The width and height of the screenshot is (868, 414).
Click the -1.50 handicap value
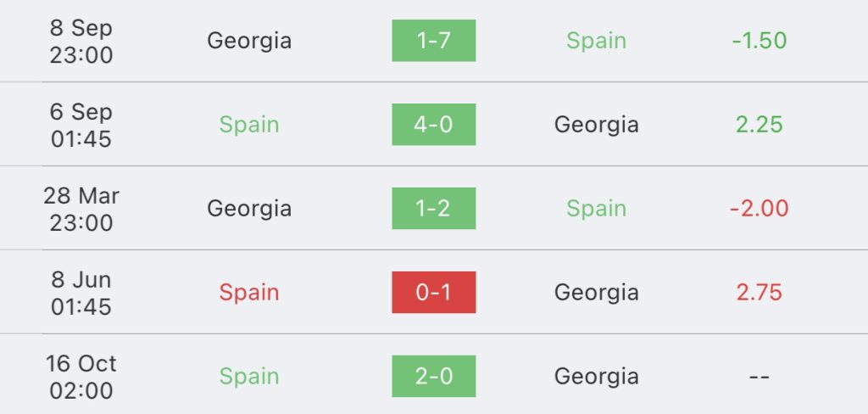759,41
